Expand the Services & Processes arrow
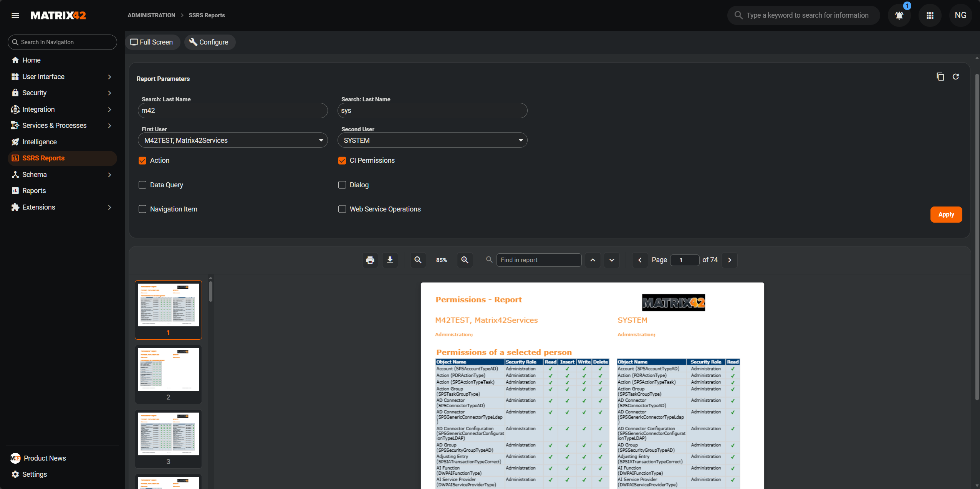Image resolution: width=980 pixels, height=489 pixels. (x=110, y=126)
